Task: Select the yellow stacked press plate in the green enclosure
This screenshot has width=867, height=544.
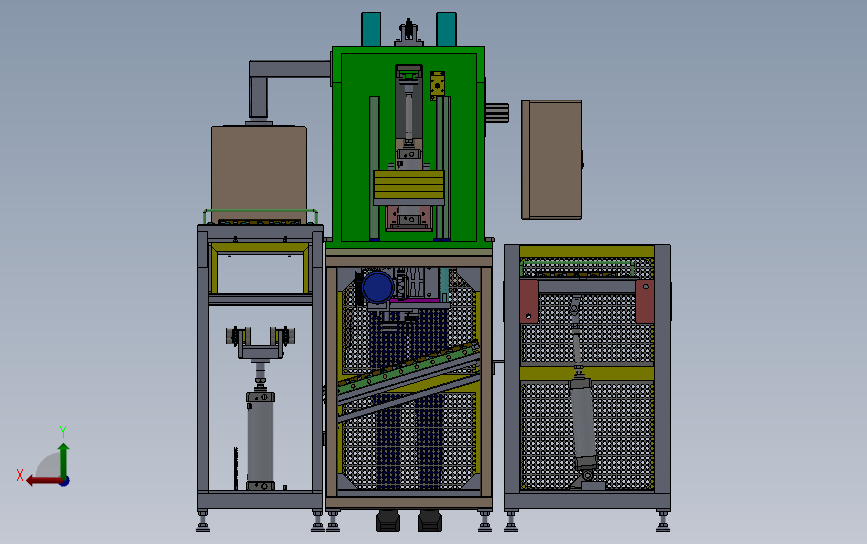Action: coord(409,185)
